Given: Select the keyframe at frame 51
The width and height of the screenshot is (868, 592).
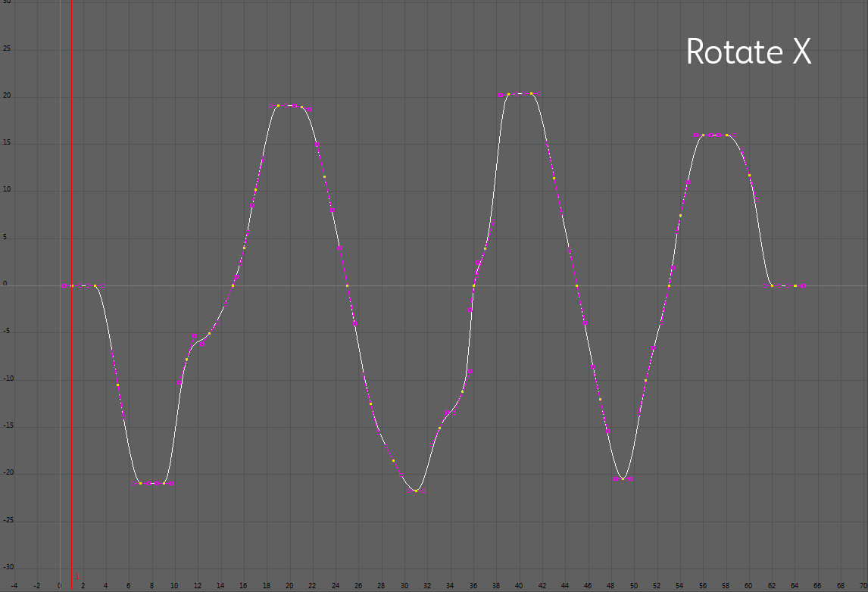Looking at the screenshot, I should point(645,380).
